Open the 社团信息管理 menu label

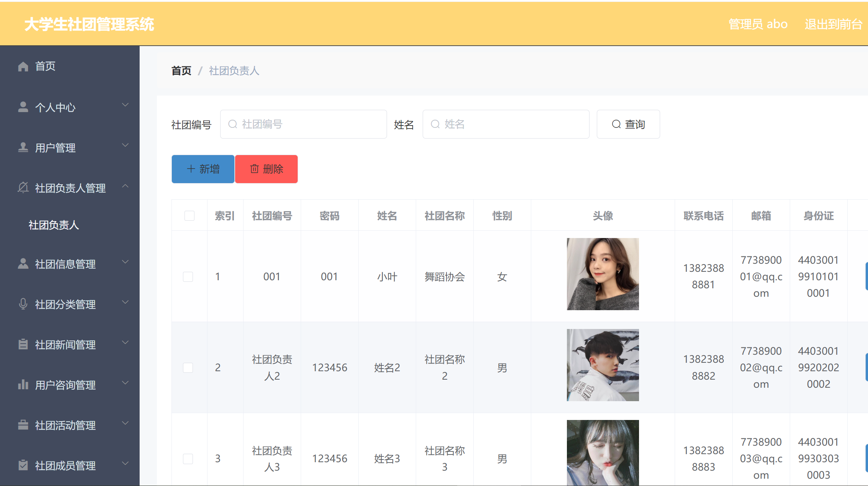point(65,264)
